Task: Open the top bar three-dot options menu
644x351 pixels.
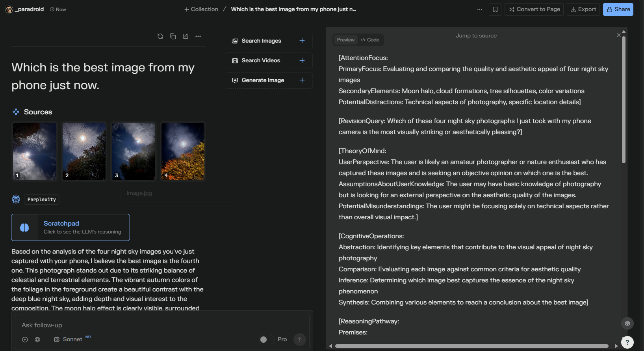Action: [x=479, y=9]
